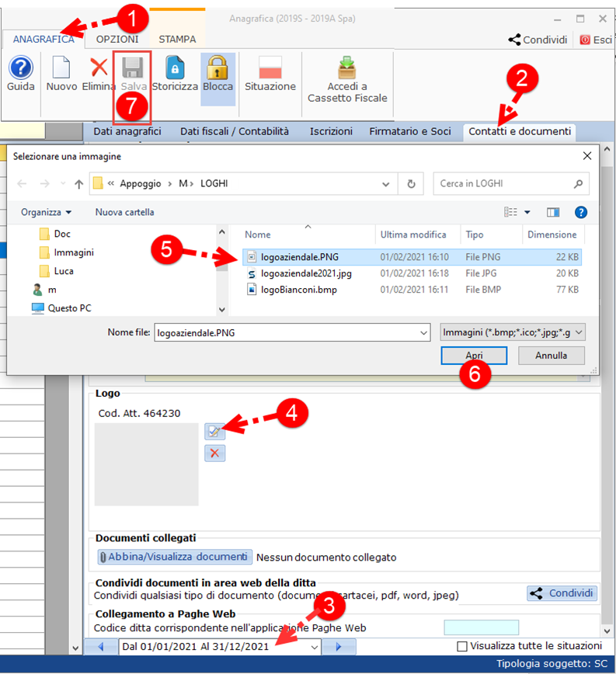Select the Doc folder
Viewport: 616px width, 674px height.
coord(54,234)
